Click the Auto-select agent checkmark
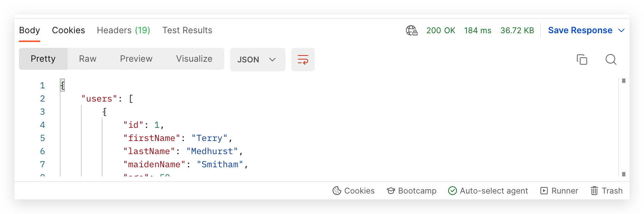Image resolution: width=644 pixels, height=214 pixels. [453, 191]
